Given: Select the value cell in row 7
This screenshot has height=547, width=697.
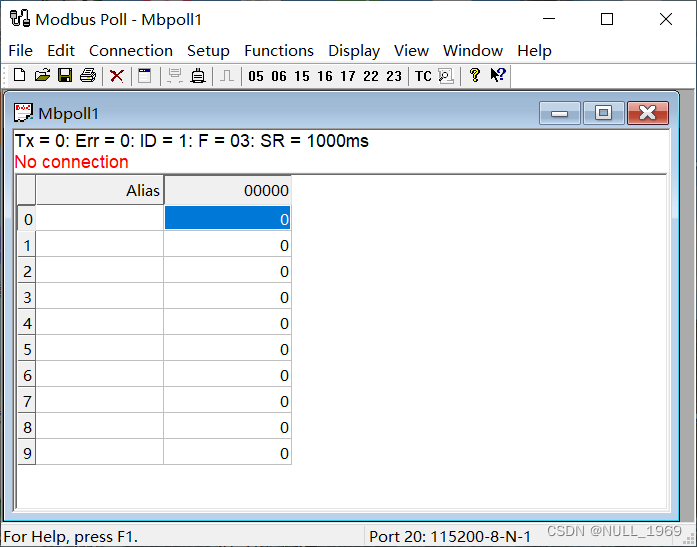Looking at the screenshot, I should tap(227, 400).
